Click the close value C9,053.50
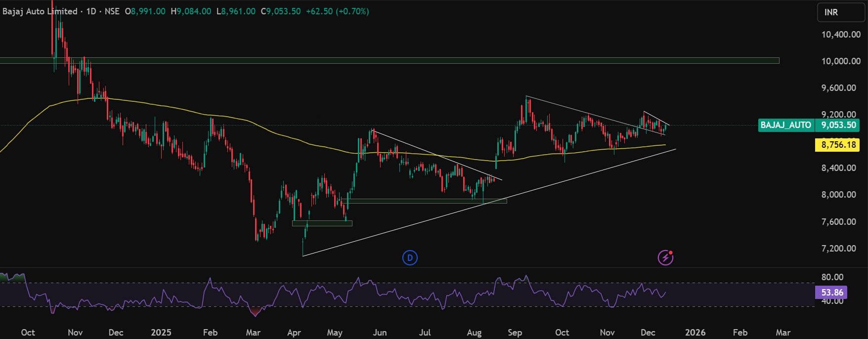Viewport: 868px width, 339px height. point(280,11)
